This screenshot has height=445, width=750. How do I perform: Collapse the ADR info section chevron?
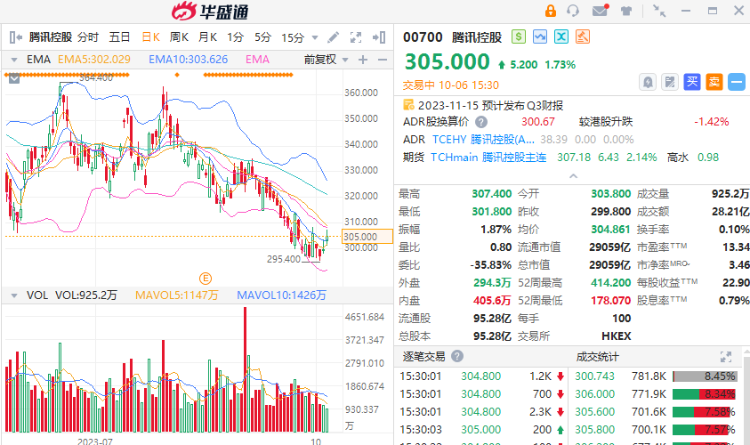point(573,176)
